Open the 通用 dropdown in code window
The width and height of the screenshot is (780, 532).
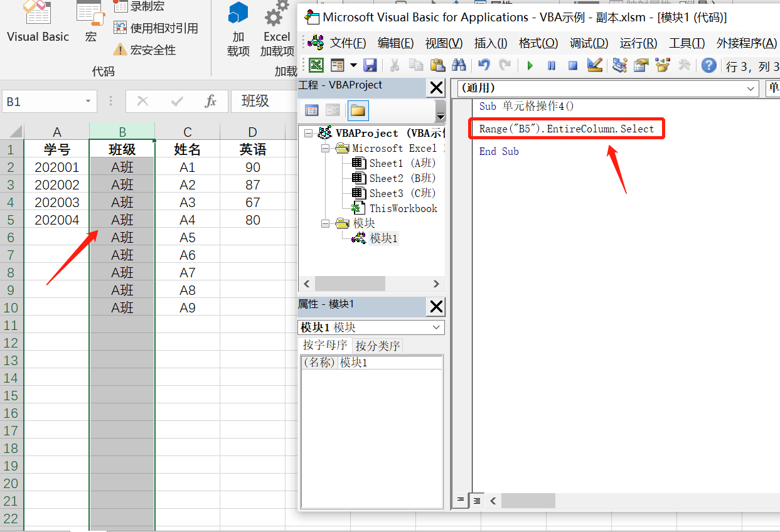pyautogui.click(x=749, y=88)
